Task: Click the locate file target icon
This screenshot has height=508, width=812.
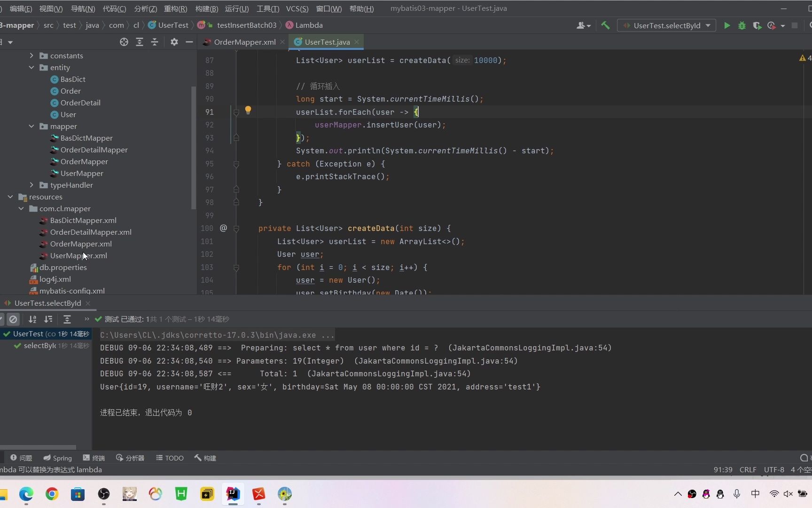Action: 124,42
